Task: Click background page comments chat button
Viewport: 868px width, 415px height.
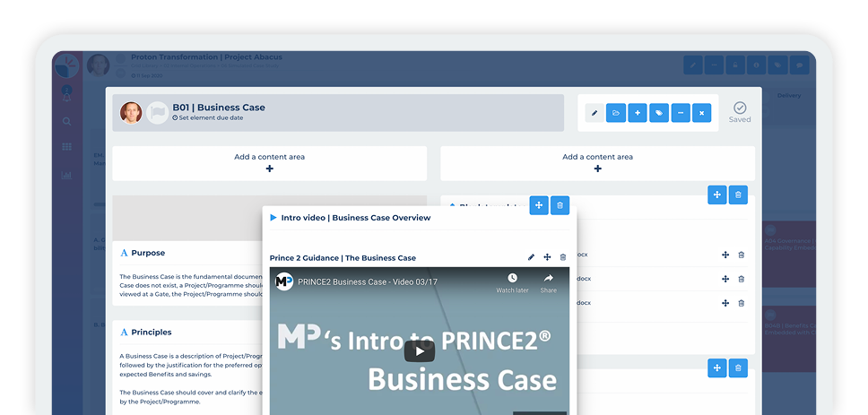Action: 799,65
